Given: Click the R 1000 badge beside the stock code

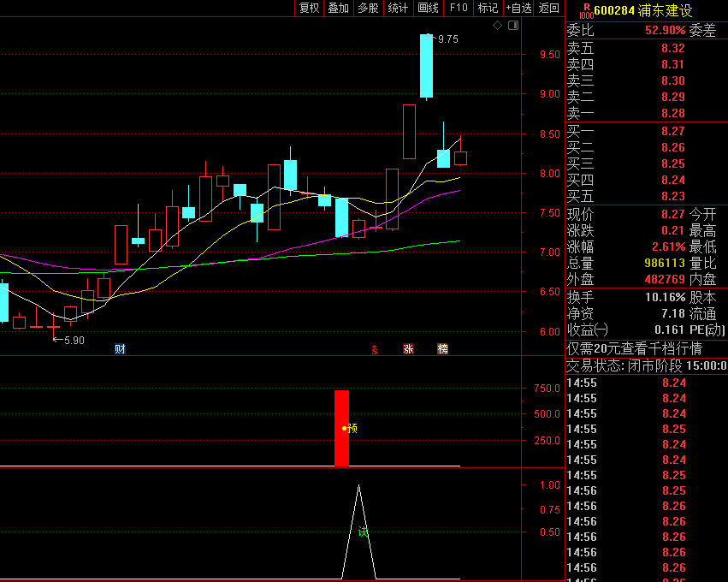Looking at the screenshot, I should [x=585, y=9].
